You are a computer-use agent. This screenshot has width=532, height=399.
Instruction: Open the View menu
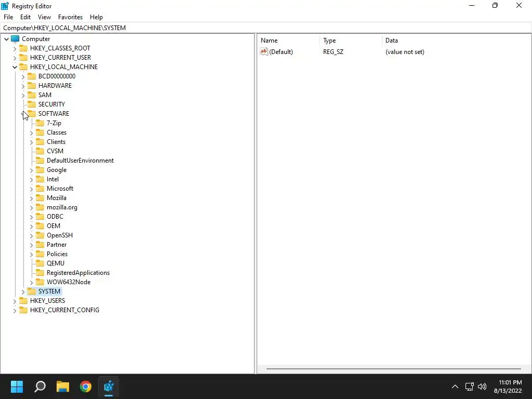[x=44, y=17]
